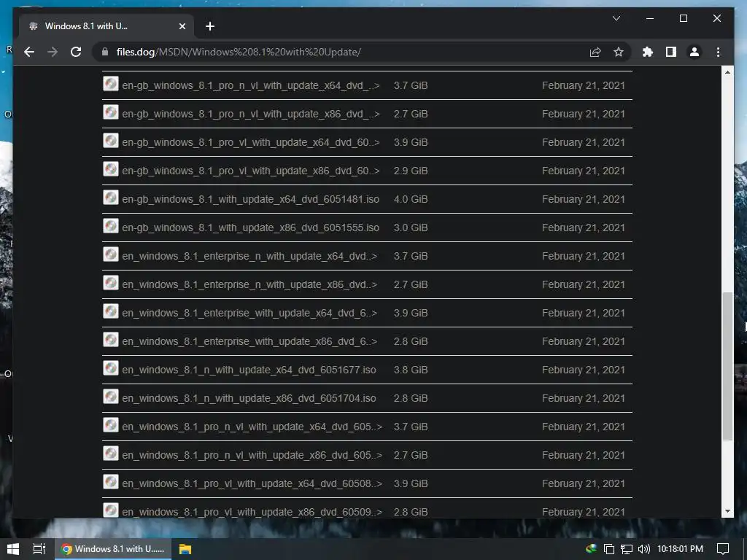
Task: Open en-gb_windows_8.1_with_update_x64_dvd_6051481.iso
Action: [x=250, y=200]
